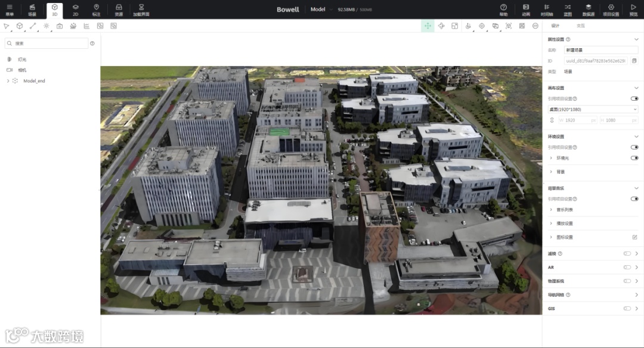Open the 菜单 hamburger menu
Screen dimensions: 644x348
[x=10, y=10]
